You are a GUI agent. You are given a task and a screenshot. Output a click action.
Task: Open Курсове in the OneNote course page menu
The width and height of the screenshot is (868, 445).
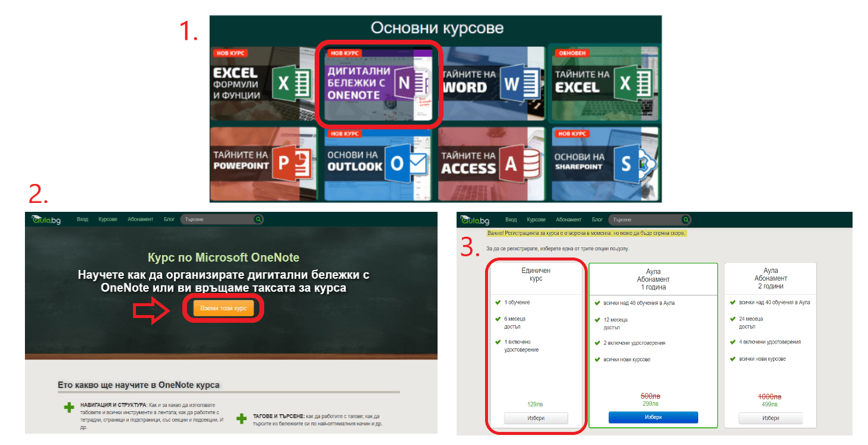pos(108,220)
